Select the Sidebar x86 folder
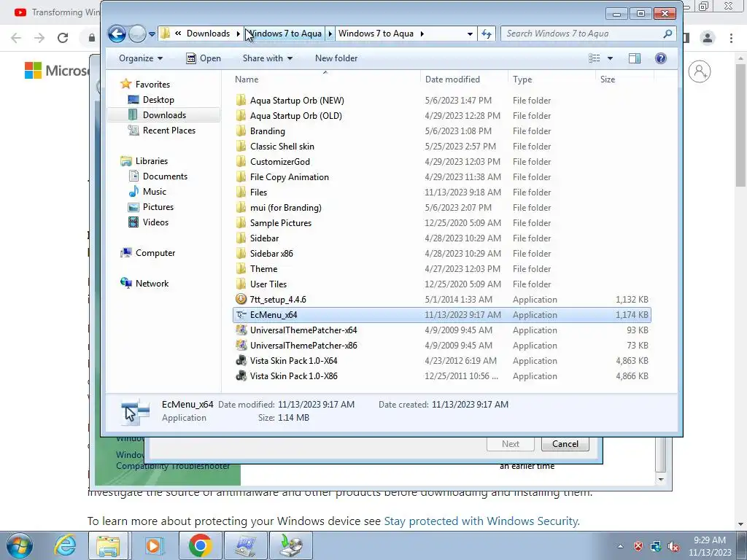Viewport: 747px width, 560px height. 271,253
